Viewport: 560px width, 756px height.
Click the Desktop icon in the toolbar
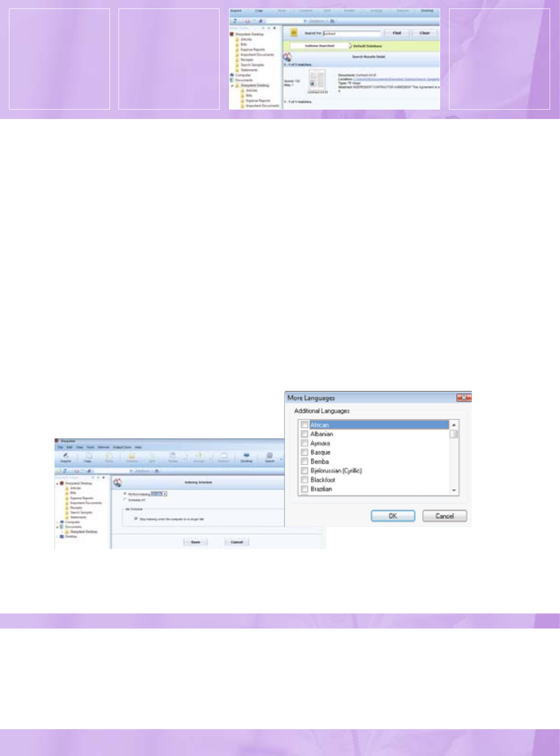(246, 457)
